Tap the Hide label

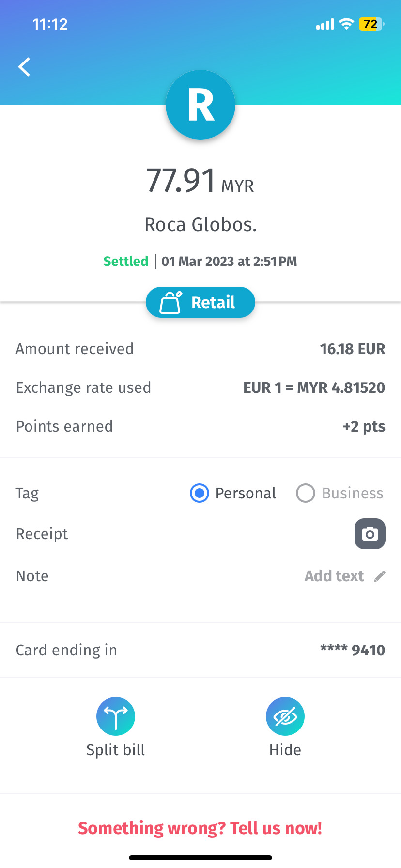pyautogui.click(x=285, y=750)
